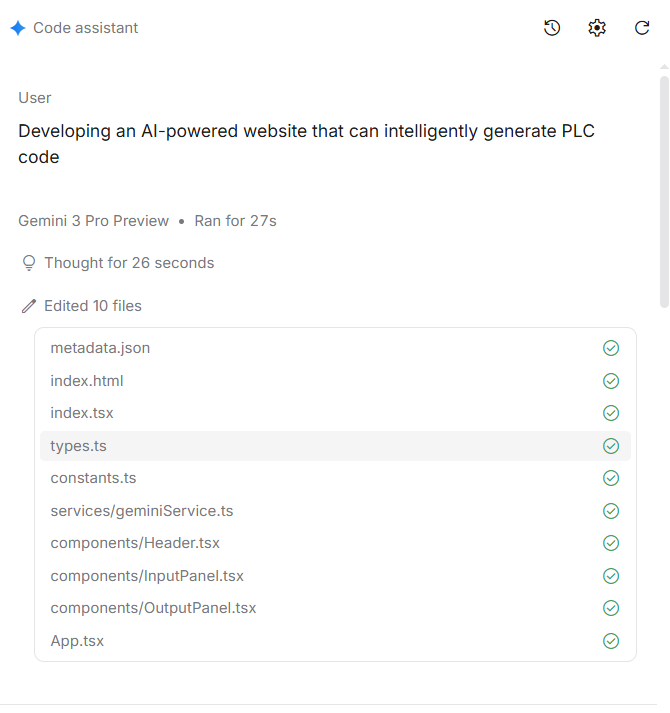This screenshot has height=713, width=670.
Task: Open services/geminiService.ts in file list
Action: pyautogui.click(x=142, y=511)
